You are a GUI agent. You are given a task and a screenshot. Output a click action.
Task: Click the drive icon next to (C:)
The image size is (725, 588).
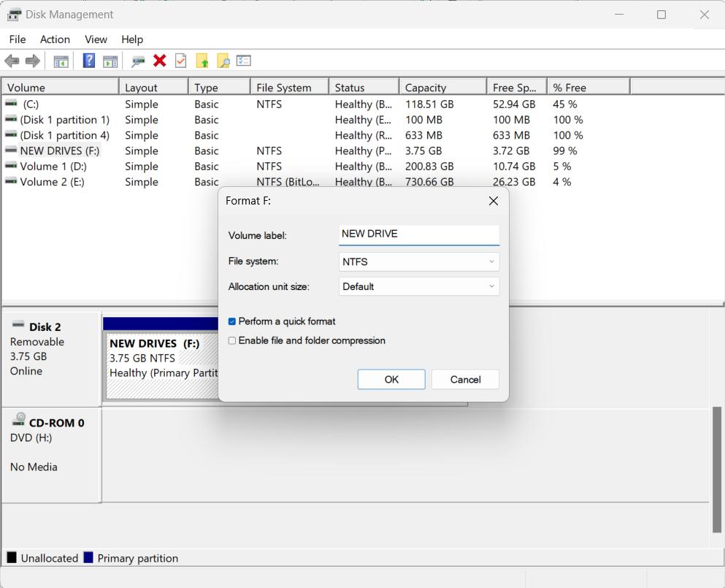[11, 104]
